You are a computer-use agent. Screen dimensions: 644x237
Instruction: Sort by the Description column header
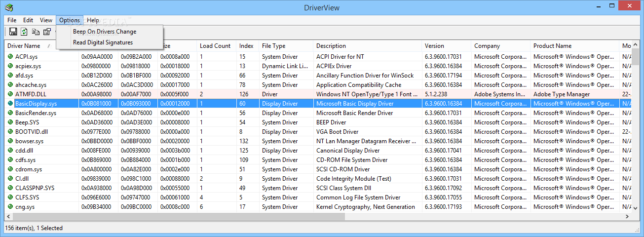pyautogui.click(x=368, y=46)
